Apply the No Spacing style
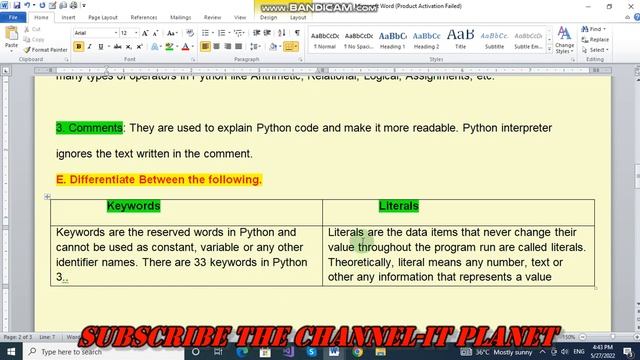This screenshot has width=640, height=360. [359, 40]
